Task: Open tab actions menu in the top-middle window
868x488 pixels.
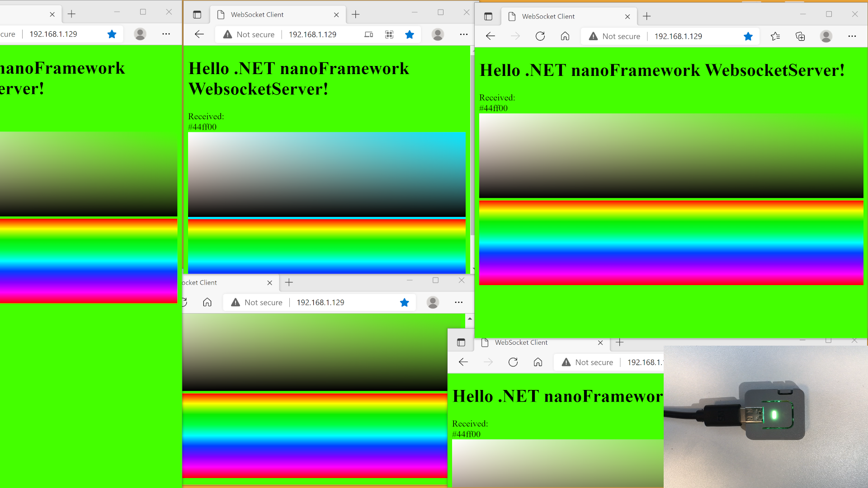Action: pos(197,14)
